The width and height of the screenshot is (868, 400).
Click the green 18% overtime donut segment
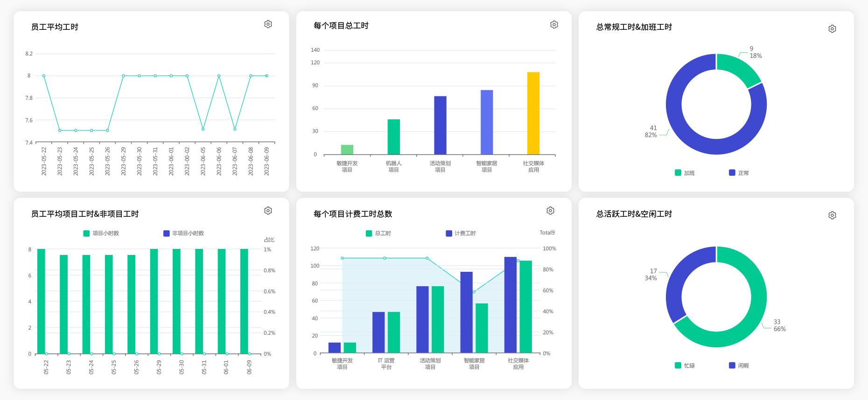click(738, 67)
